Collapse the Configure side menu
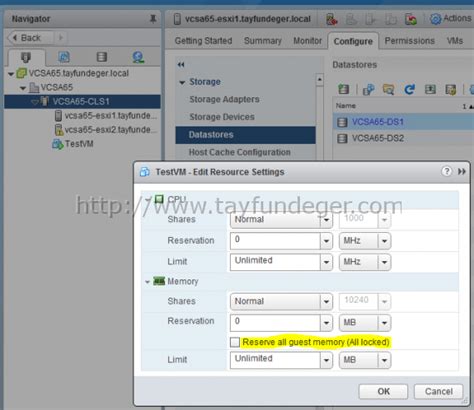This screenshot has width=474, height=410. click(x=181, y=65)
